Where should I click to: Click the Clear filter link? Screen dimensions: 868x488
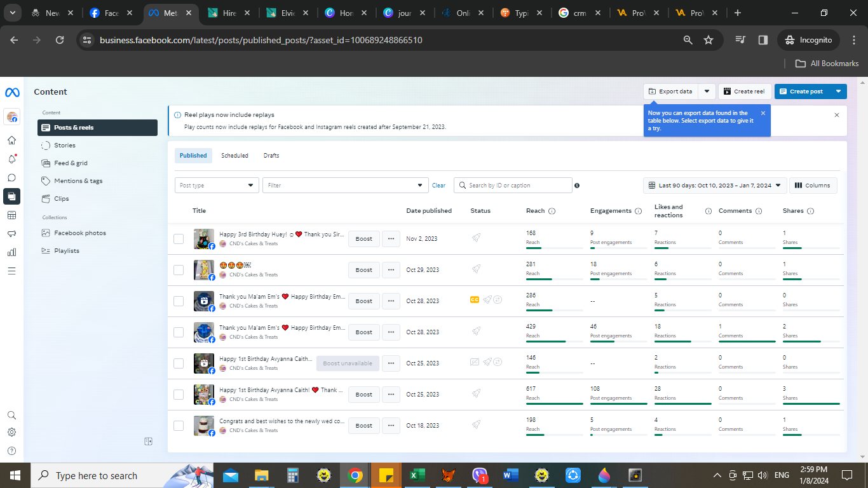click(439, 186)
